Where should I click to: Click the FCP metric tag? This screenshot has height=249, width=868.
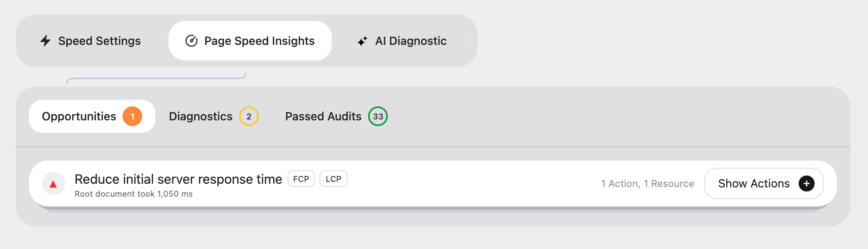click(301, 179)
